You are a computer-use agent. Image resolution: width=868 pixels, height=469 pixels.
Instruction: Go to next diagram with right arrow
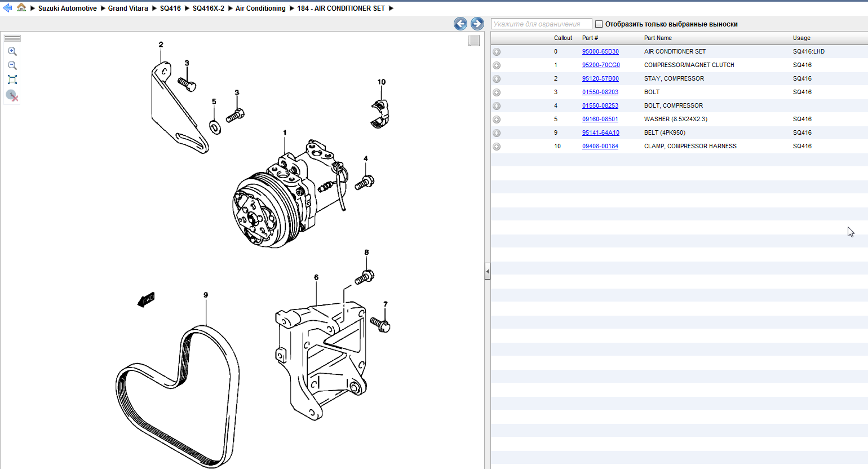[477, 24]
